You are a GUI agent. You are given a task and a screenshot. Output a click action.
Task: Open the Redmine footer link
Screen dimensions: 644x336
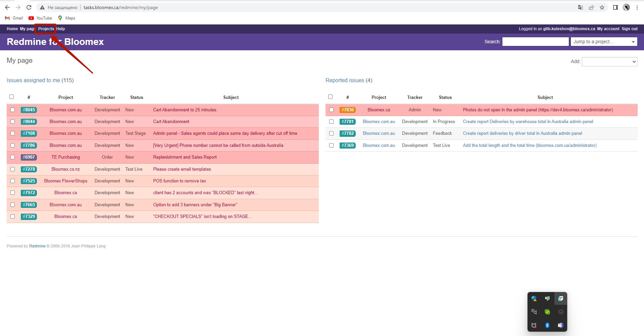click(37, 246)
